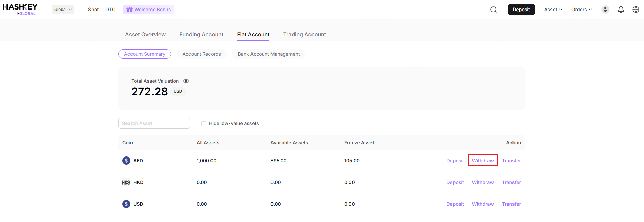Switch to the Trading Account tab
The width and height of the screenshot is (644, 222).
[x=304, y=34]
